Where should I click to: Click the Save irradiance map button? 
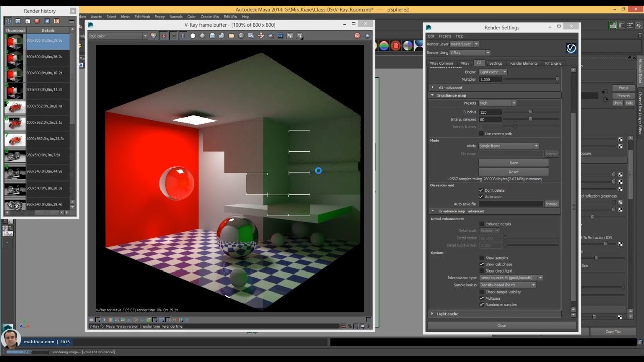coord(514,163)
